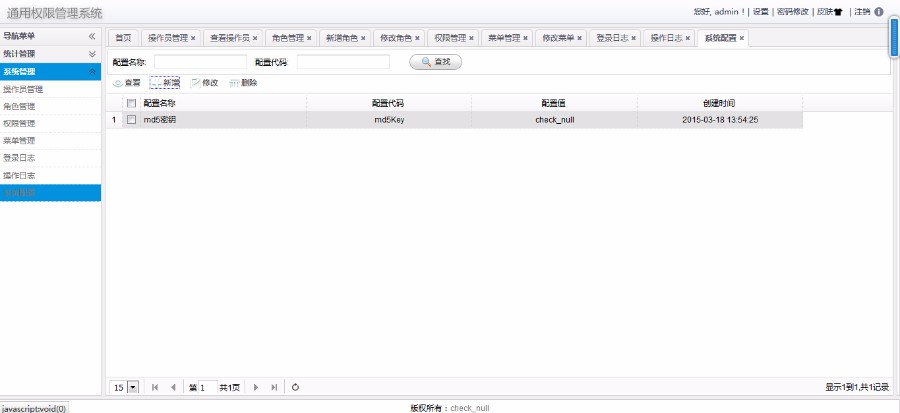The image size is (900, 413).
Task: Close the 登录日志 tab
Action: [x=634, y=38]
